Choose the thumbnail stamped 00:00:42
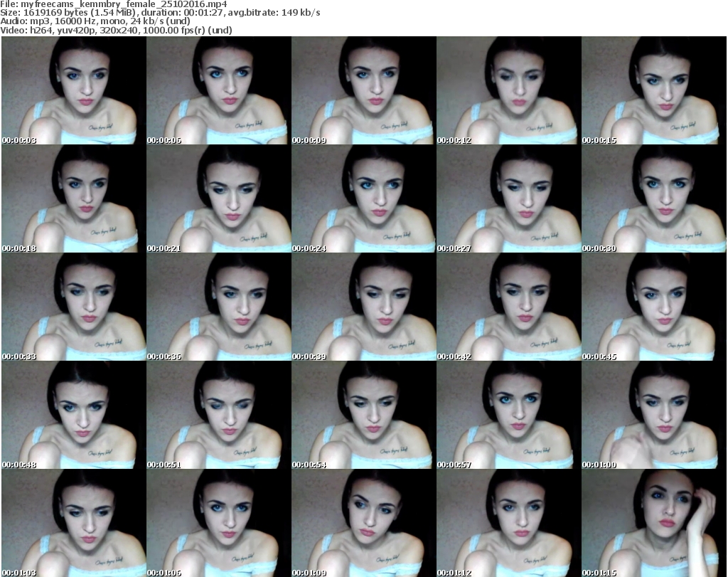728x577 pixels. pyautogui.click(x=509, y=307)
